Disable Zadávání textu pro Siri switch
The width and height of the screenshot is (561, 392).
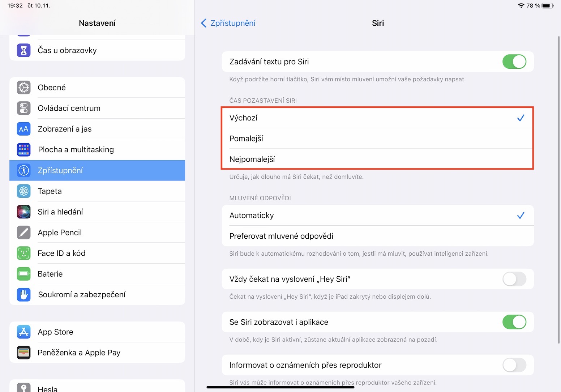(x=514, y=62)
